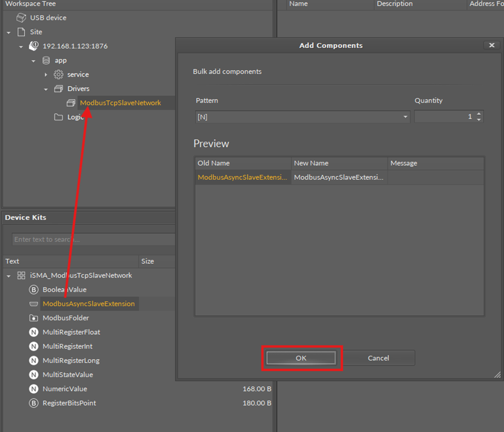The image size is (504, 432).
Task: Click the NumericValue N icon
Action: point(34,389)
